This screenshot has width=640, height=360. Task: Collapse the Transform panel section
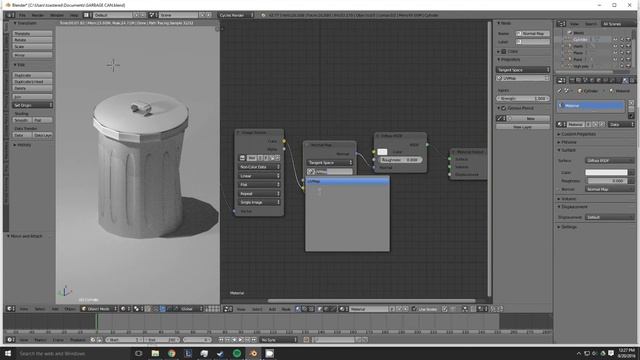(26, 23)
